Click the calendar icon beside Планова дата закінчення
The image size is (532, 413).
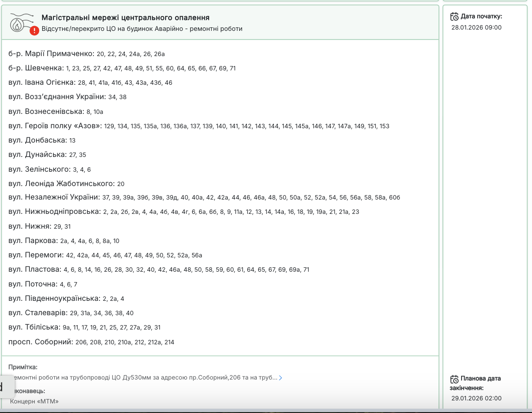click(454, 379)
